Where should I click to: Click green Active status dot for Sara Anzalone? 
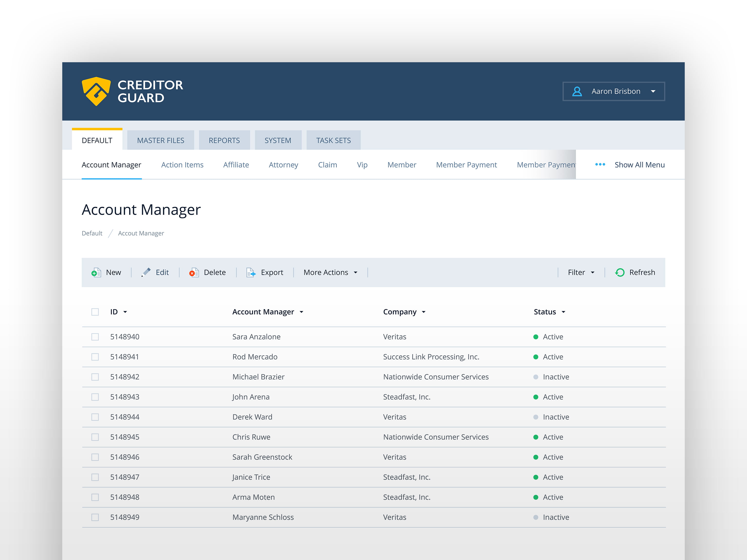click(x=536, y=337)
